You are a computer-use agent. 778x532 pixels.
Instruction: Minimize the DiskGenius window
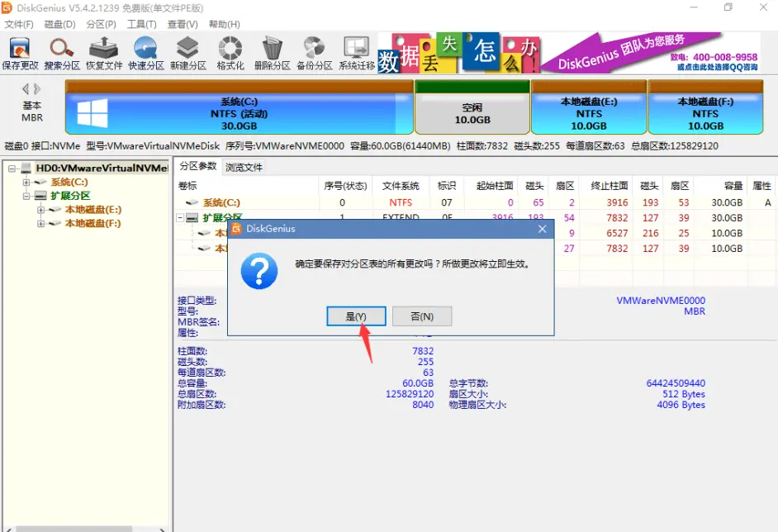click(x=694, y=7)
